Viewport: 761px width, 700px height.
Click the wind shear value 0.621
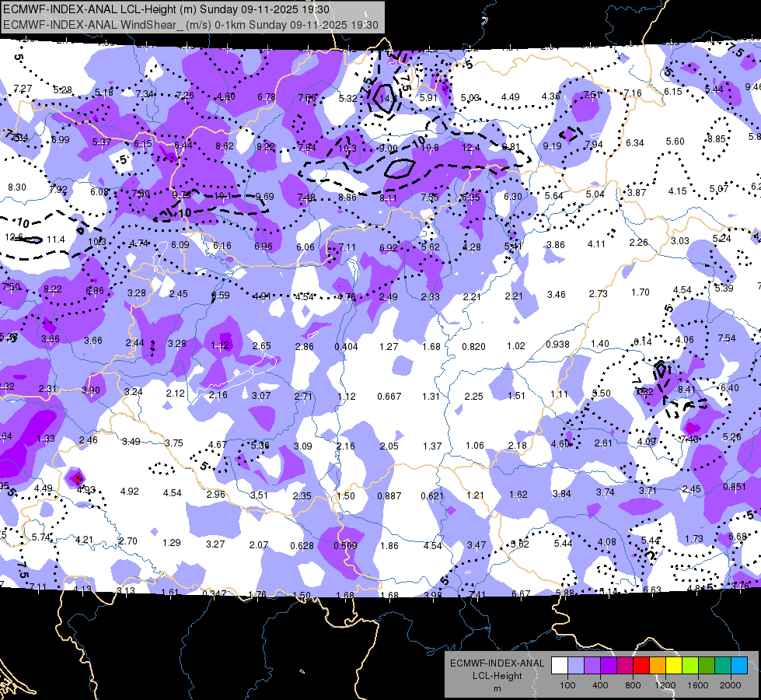coord(432,495)
